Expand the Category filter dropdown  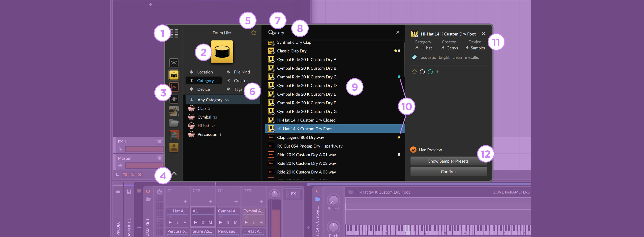pyautogui.click(x=205, y=80)
